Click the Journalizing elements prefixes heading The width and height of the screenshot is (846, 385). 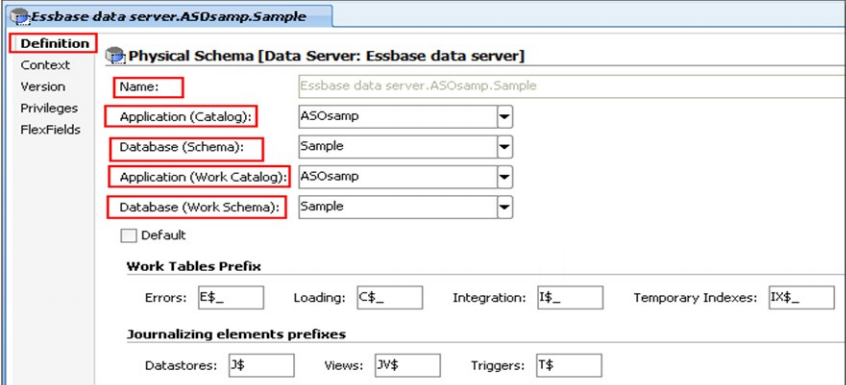pyautogui.click(x=236, y=334)
